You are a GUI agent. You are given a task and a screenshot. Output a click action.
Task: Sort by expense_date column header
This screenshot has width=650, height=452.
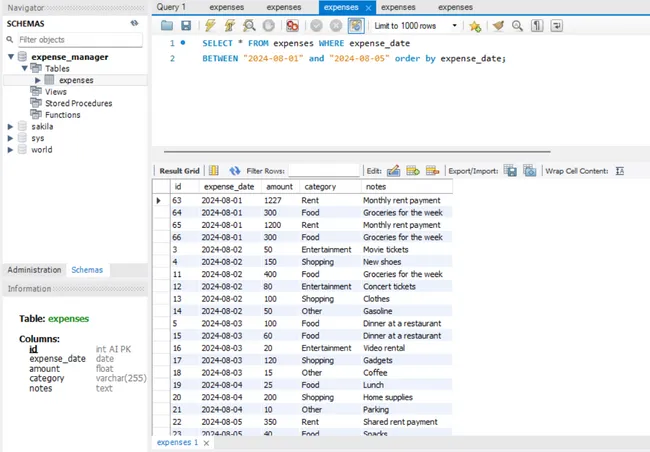[x=230, y=187]
